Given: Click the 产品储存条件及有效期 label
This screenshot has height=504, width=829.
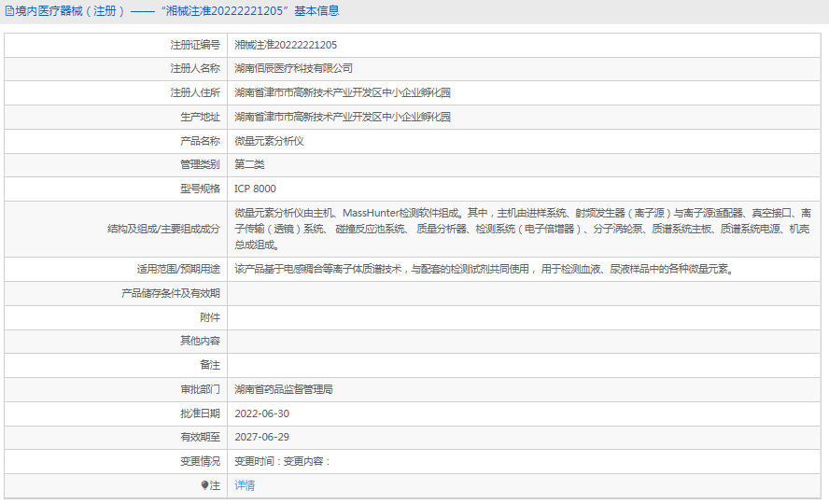Looking at the screenshot, I should (170, 293).
